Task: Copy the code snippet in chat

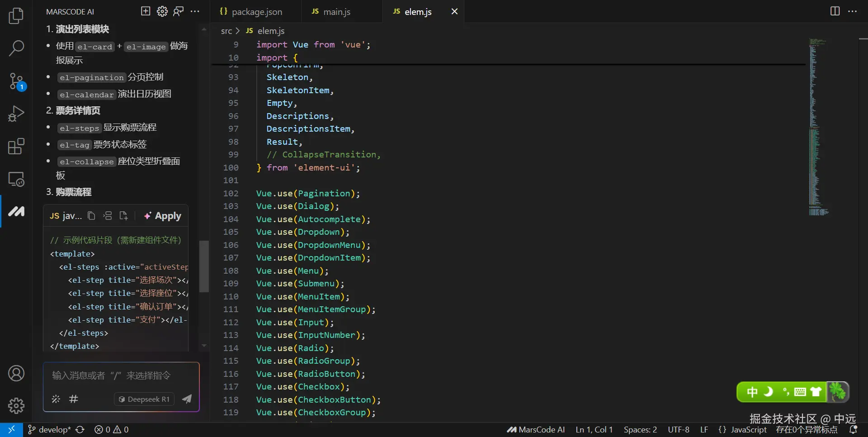Action: click(91, 216)
